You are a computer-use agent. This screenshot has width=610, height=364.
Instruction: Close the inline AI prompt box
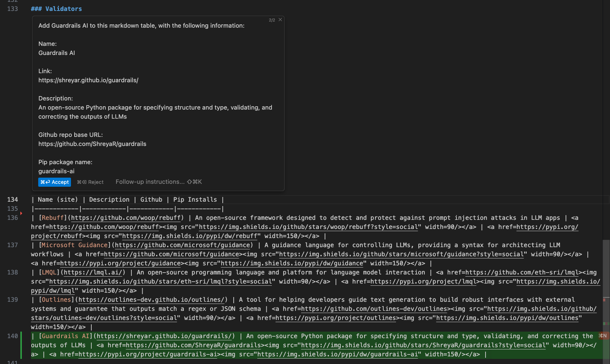pos(280,20)
